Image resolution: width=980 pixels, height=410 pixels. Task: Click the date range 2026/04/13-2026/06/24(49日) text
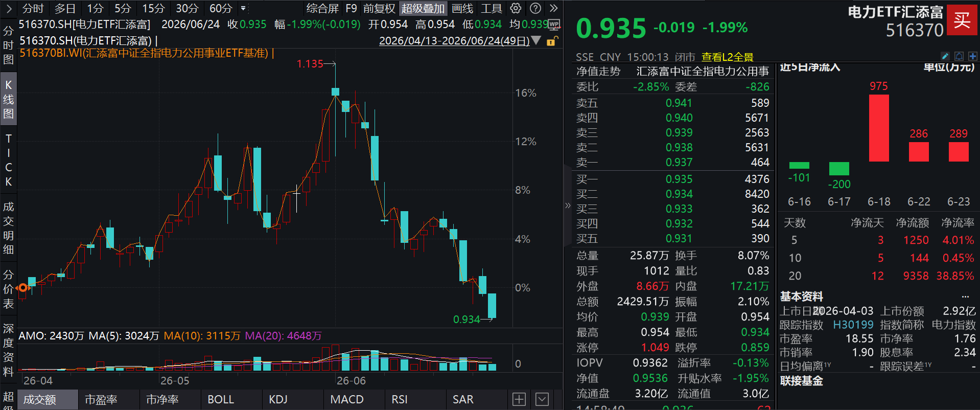[454, 41]
